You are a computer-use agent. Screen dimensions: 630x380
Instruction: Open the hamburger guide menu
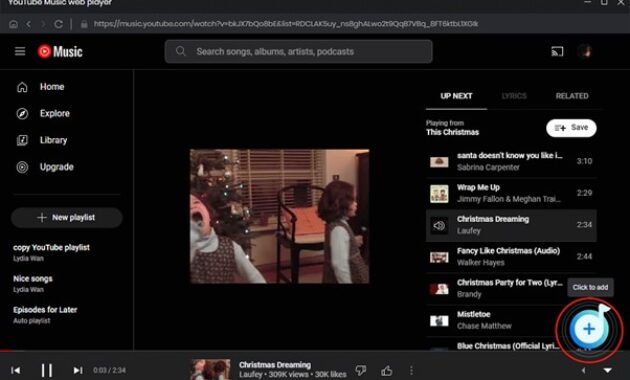click(x=20, y=51)
